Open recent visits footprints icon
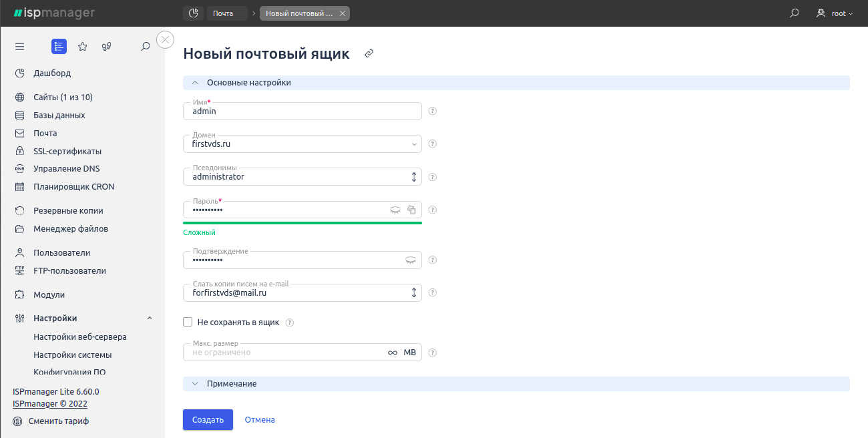The width and height of the screenshot is (868, 438). point(106,47)
